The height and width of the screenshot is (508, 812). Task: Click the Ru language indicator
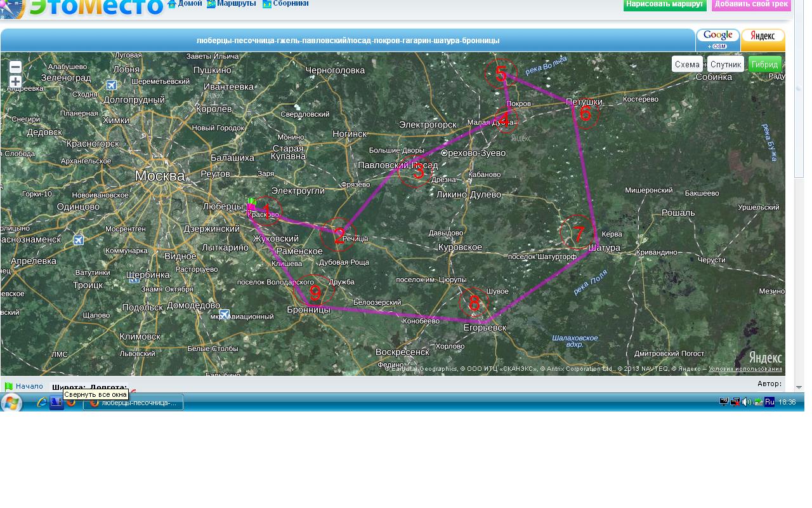tap(769, 402)
